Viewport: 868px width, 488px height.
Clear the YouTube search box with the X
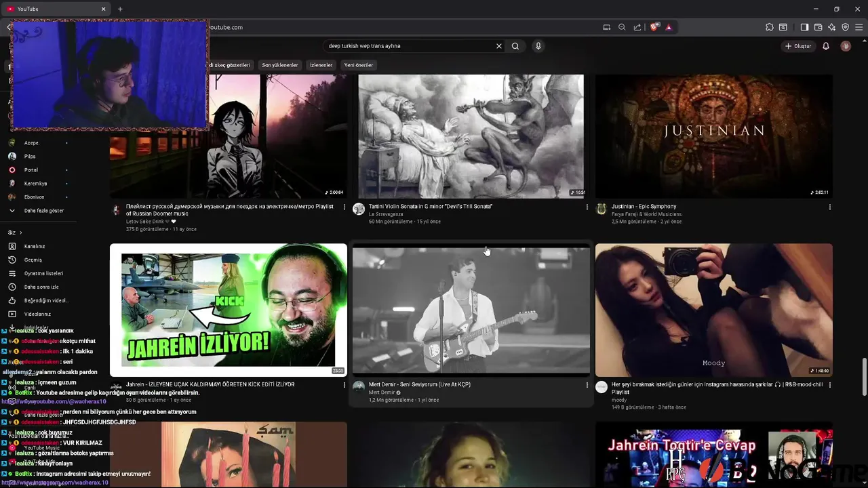click(x=499, y=46)
